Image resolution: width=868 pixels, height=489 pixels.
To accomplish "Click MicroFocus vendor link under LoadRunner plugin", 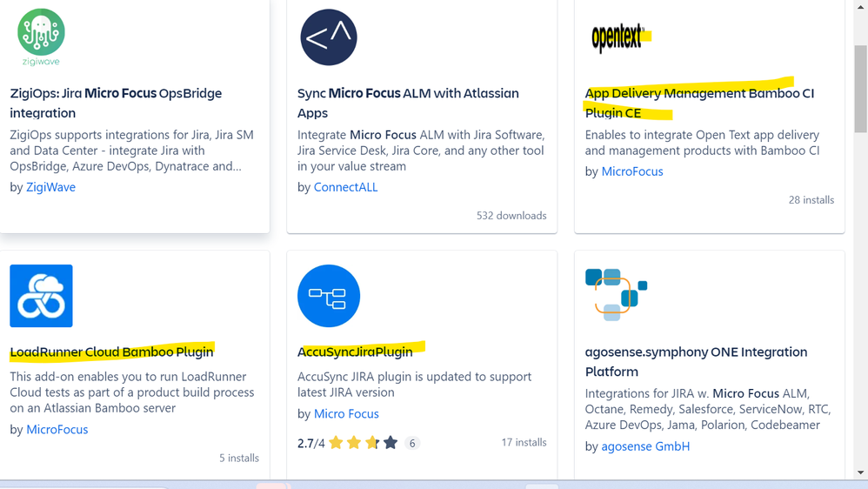I will coord(57,430).
